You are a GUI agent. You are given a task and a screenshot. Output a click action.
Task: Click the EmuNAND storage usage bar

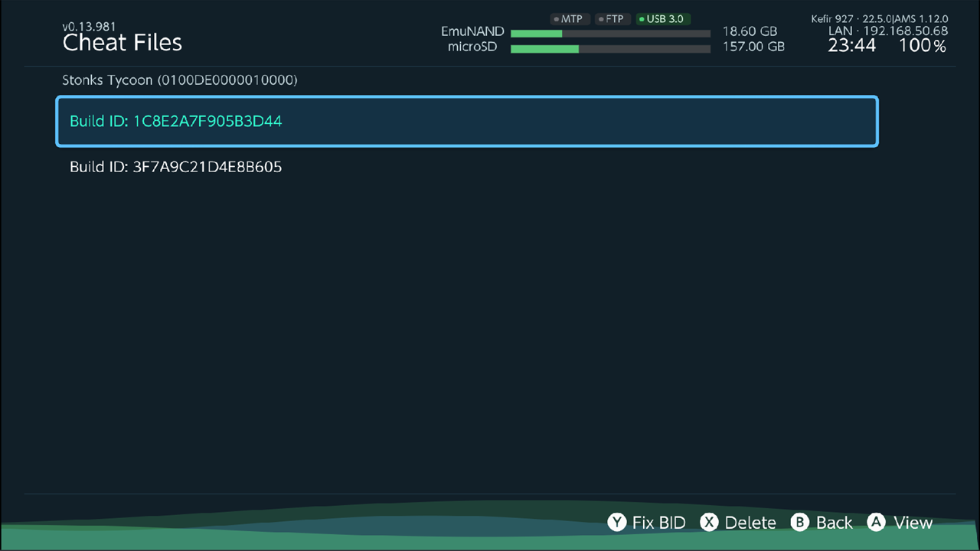(x=610, y=33)
